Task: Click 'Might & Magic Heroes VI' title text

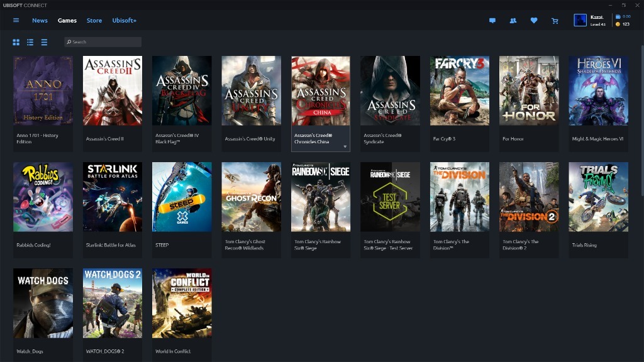Action: (597, 139)
